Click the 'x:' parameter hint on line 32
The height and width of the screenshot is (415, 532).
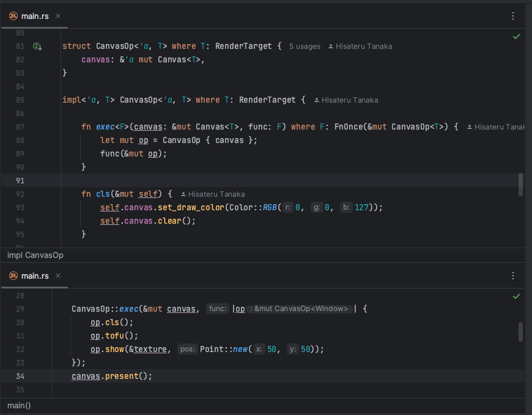point(259,349)
